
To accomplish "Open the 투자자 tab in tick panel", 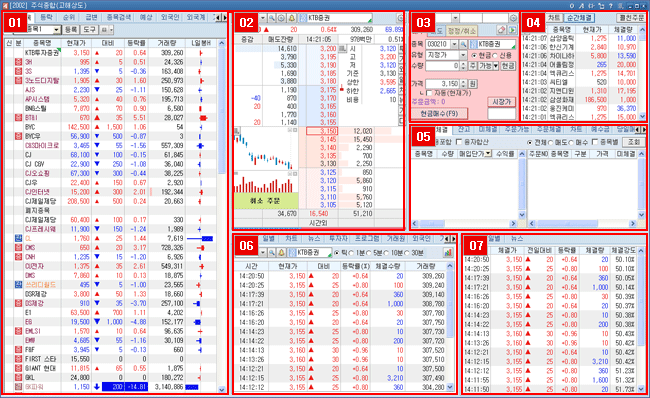I will pyautogui.click(x=338, y=239).
